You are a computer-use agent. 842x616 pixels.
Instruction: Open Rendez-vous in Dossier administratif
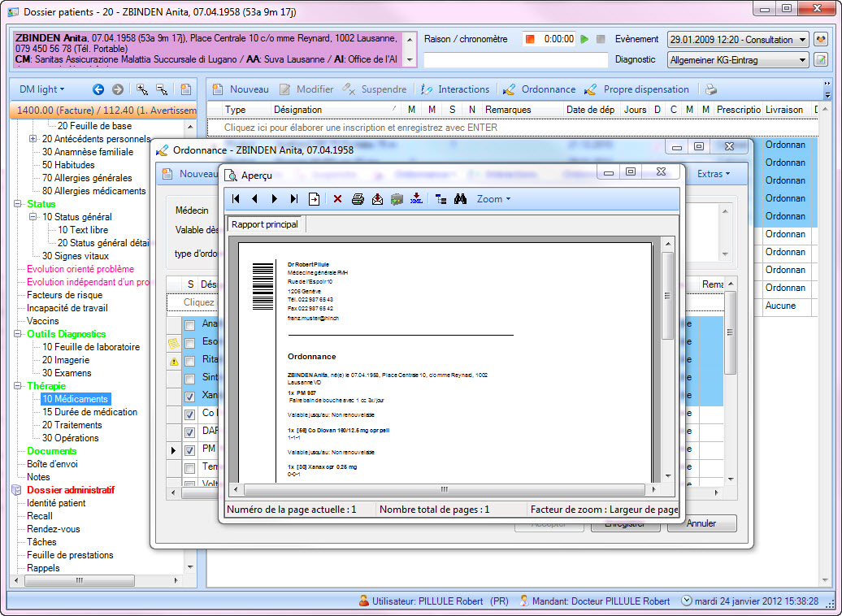coord(53,529)
